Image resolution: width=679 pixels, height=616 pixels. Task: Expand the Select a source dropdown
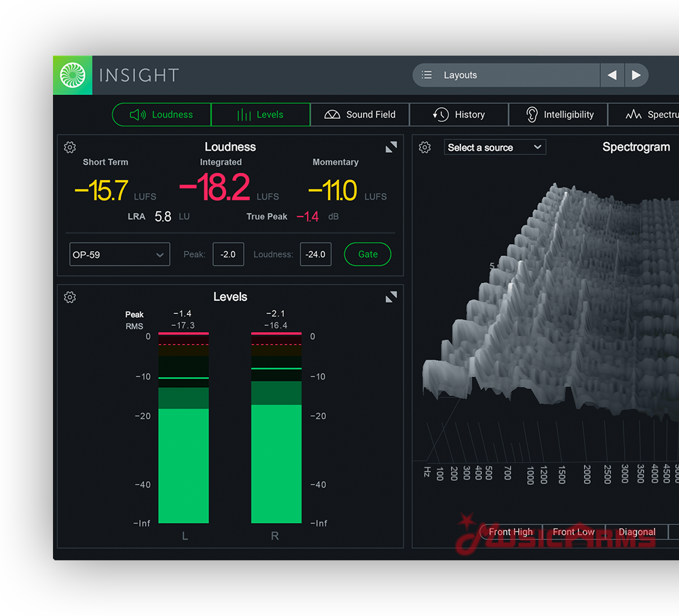point(495,147)
